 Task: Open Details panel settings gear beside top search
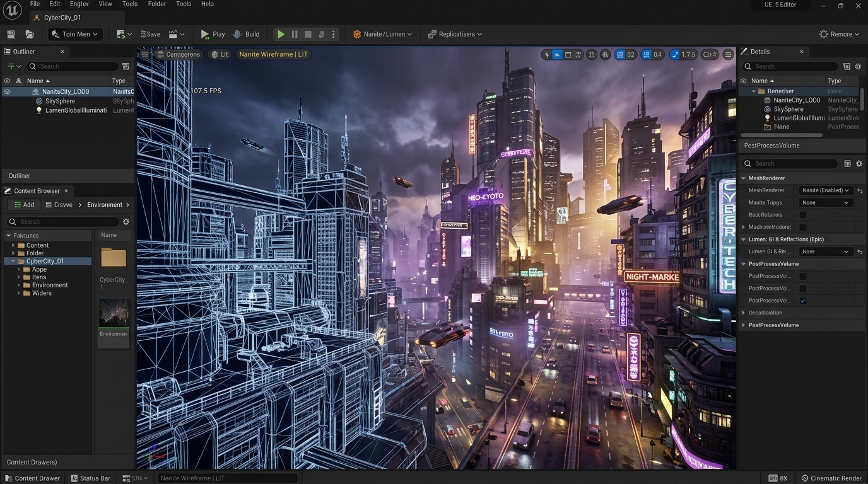859,66
